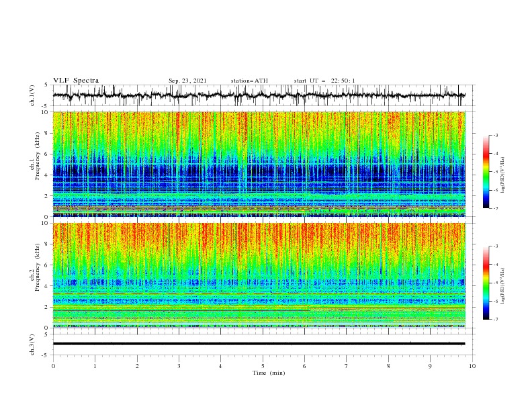
Task: Click time axis tick label '7'
Action: click(x=347, y=366)
